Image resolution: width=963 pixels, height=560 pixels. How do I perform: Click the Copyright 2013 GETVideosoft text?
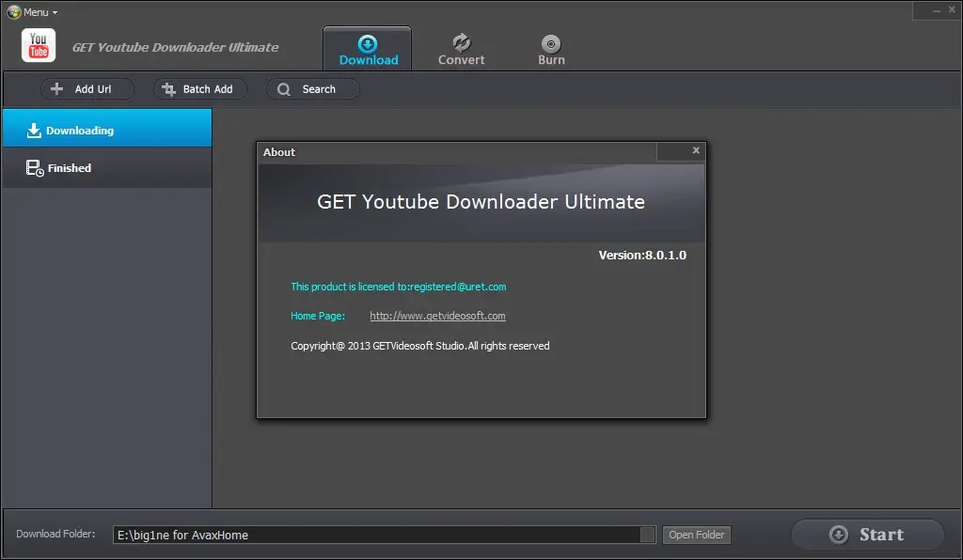point(420,346)
